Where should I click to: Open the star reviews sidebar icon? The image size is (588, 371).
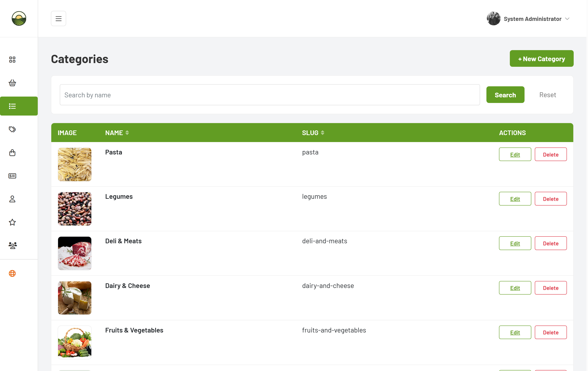click(12, 222)
